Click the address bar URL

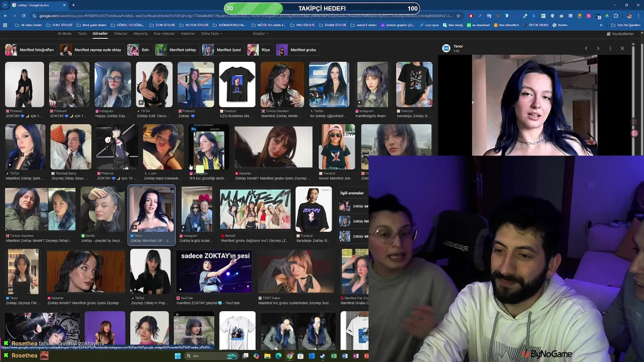246,16
